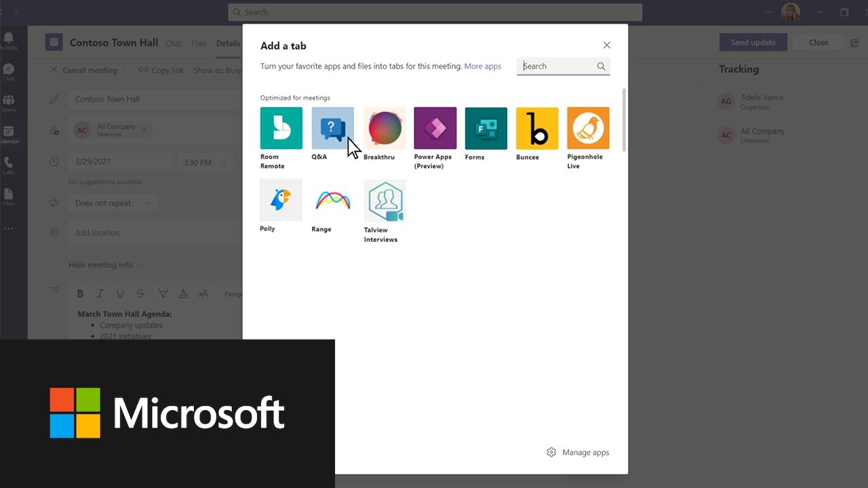Viewport: 868px width, 488px height.
Task: Open font color tool
Action: coord(183,293)
